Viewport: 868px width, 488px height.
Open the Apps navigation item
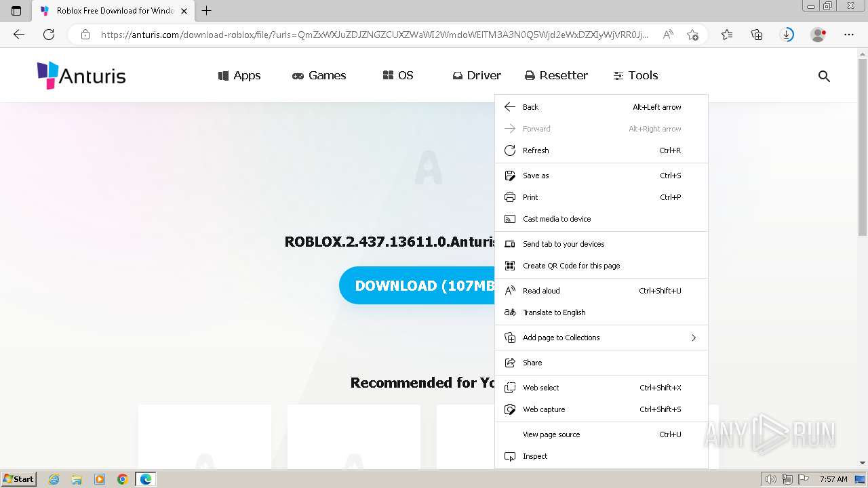click(239, 75)
